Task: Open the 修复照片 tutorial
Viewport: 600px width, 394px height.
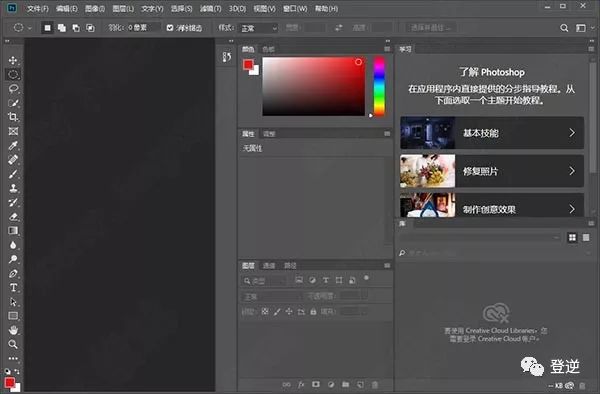Action: [492, 171]
